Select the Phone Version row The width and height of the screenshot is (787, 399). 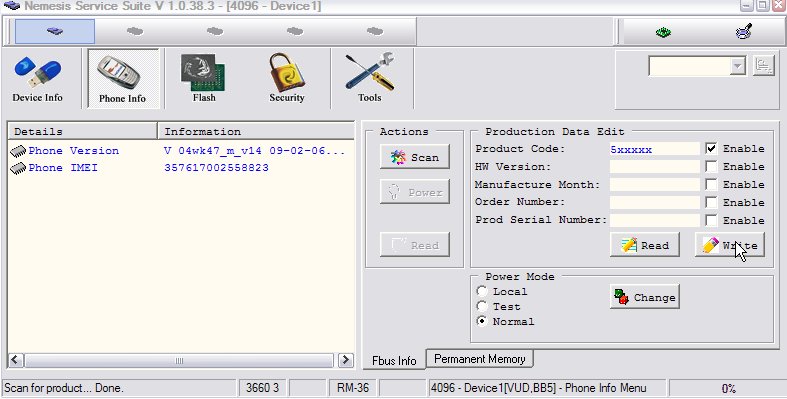pos(181,151)
